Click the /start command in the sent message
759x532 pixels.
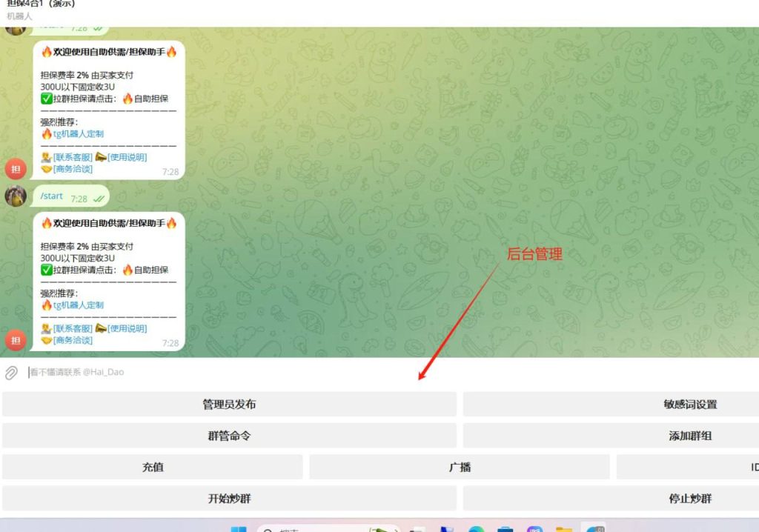51,196
